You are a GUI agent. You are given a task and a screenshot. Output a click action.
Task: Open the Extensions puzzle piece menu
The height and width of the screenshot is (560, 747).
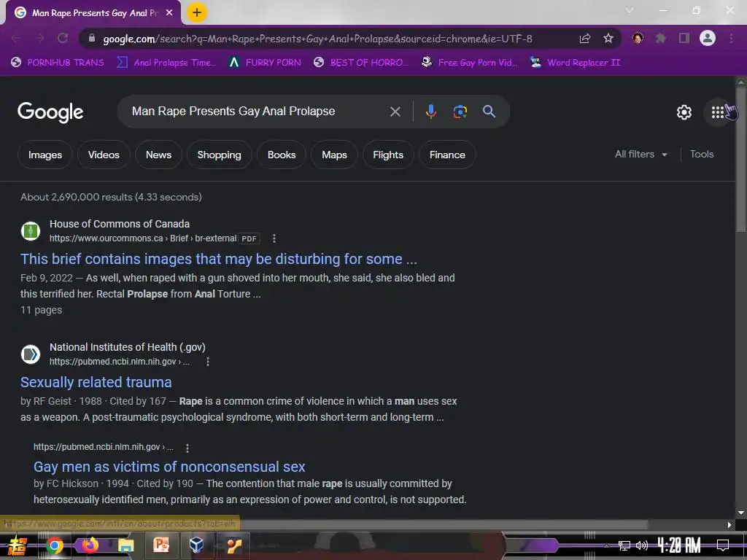(661, 39)
